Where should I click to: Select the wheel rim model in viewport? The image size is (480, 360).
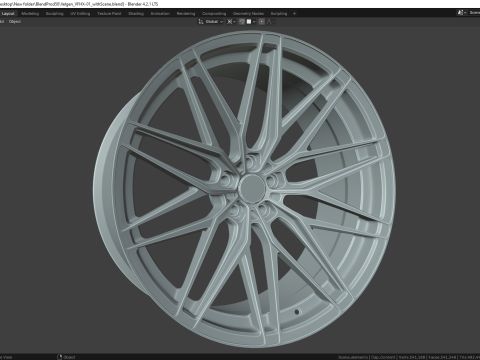point(245,188)
